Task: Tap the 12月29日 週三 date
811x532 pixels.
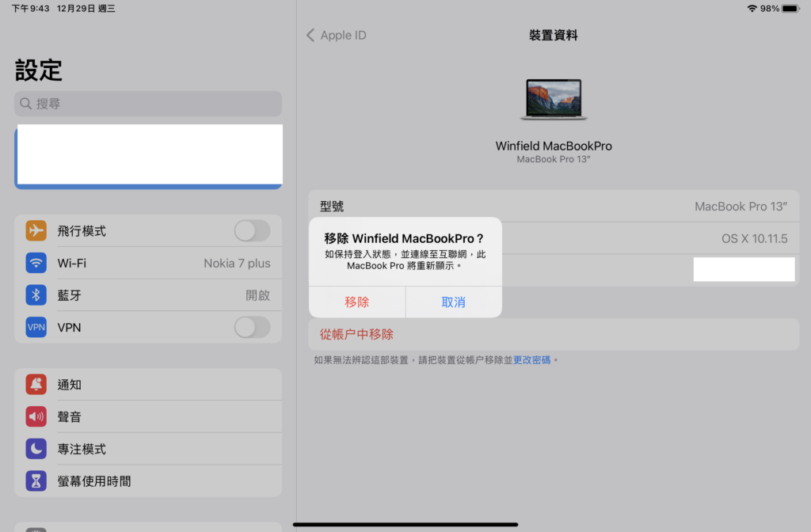Action: 86,8
